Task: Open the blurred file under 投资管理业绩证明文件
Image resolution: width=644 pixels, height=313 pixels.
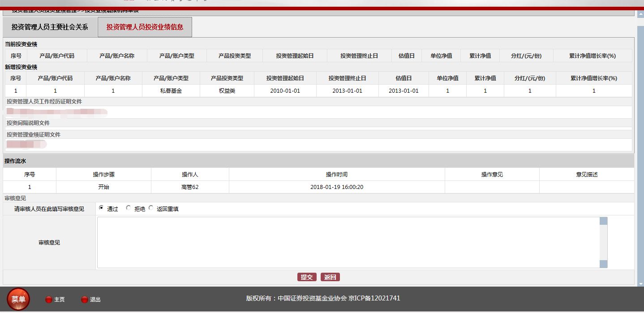Action: [26, 144]
